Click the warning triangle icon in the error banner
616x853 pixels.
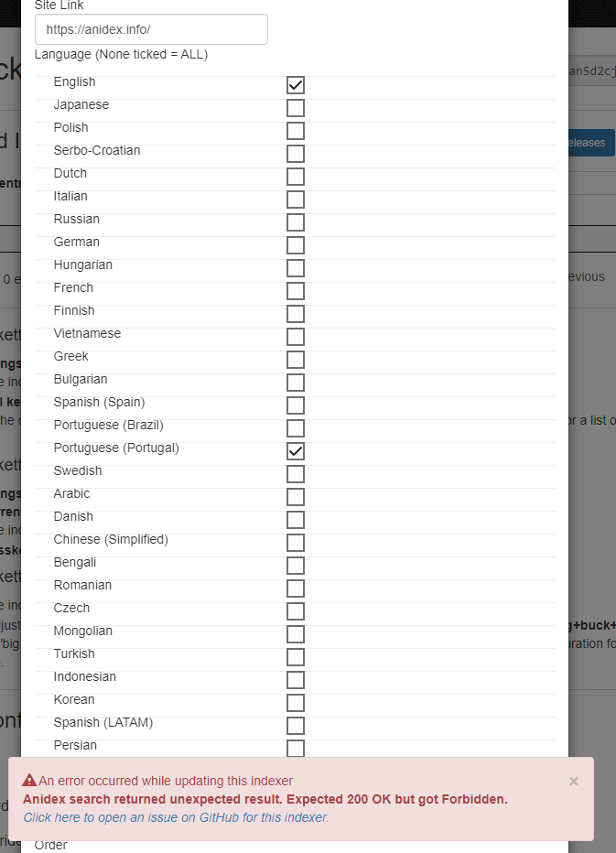(32, 781)
